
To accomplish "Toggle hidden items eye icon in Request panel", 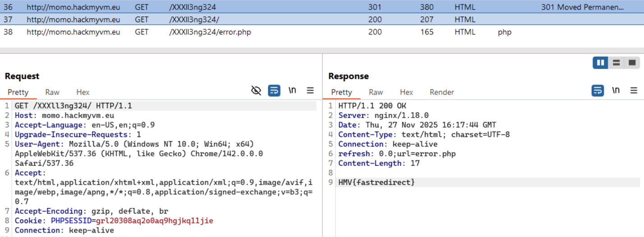I will pyautogui.click(x=256, y=91).
